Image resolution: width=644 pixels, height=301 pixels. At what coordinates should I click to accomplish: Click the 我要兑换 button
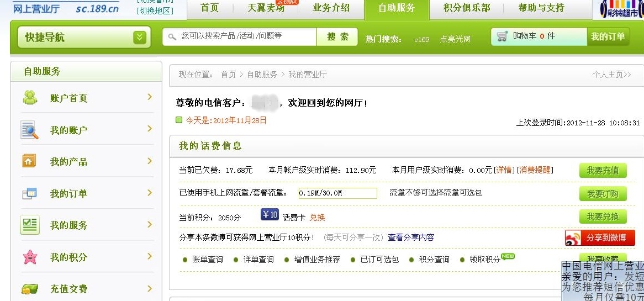pyautogui.click(x=603, y=217)
